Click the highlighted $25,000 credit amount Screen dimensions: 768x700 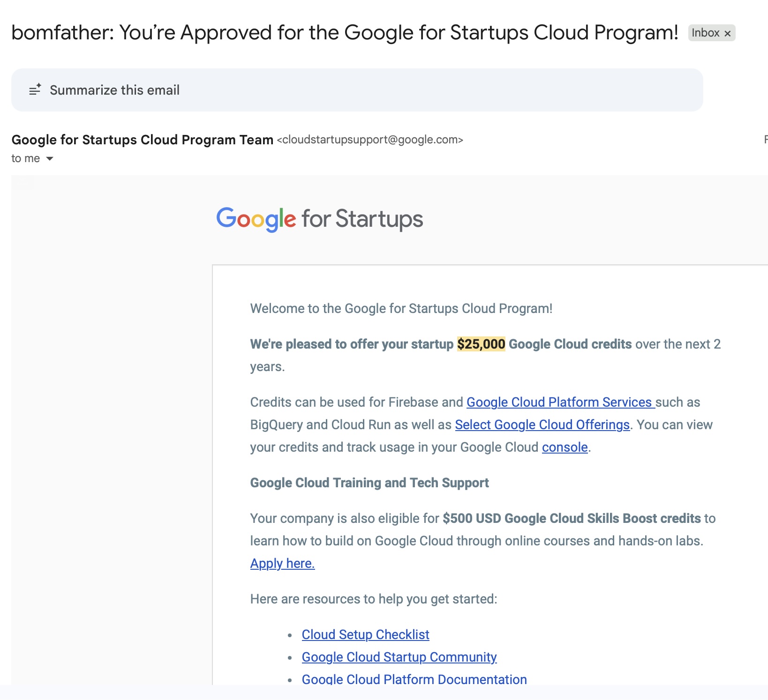[481, 343]
